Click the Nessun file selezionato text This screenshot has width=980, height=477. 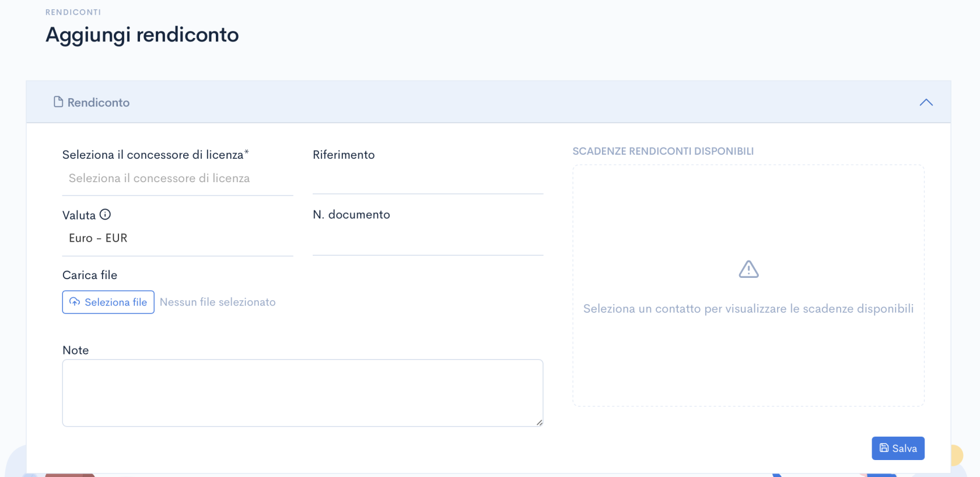pyautogui.click(x=218, y=302)
